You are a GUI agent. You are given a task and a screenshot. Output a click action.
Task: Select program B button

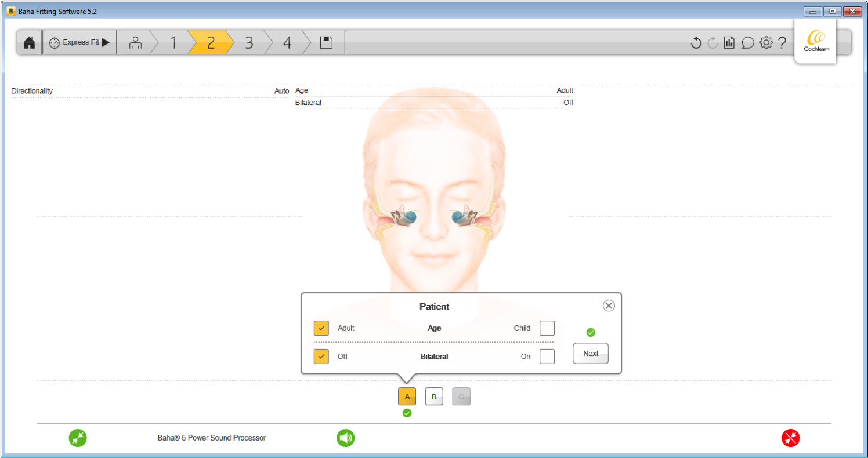[434, 397]
